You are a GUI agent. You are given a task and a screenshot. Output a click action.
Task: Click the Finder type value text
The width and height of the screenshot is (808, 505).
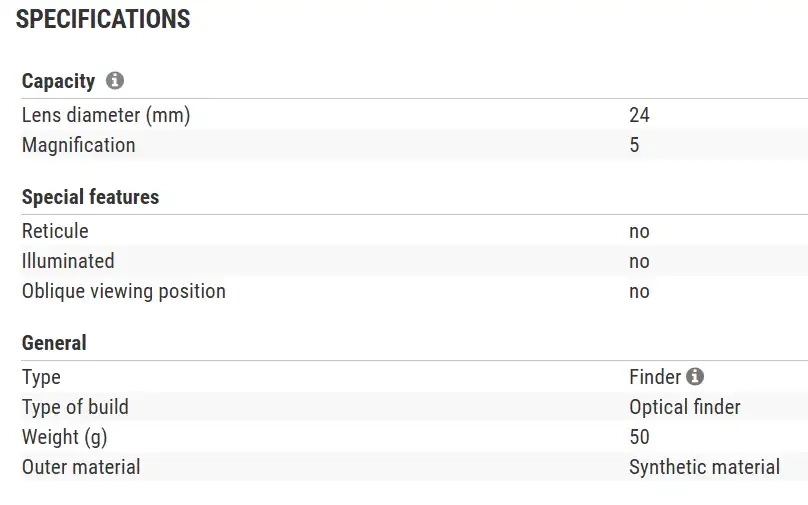[x=655, y=377]
